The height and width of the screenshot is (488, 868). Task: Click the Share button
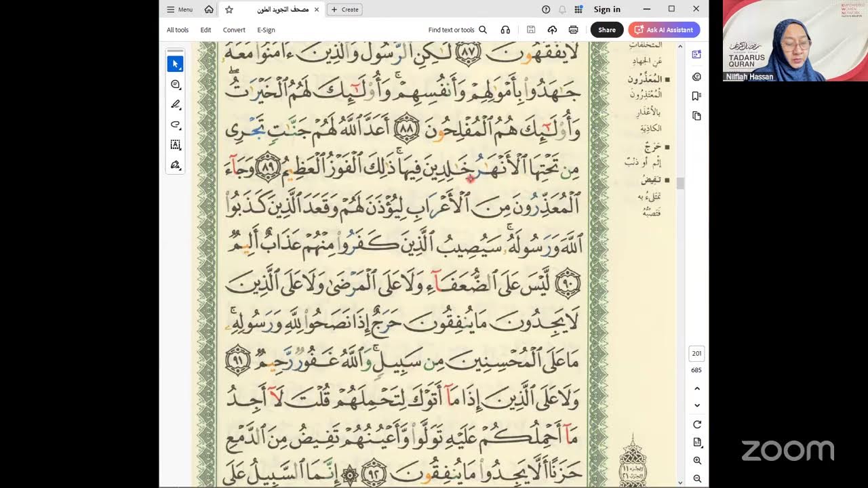tap(607, 30)
